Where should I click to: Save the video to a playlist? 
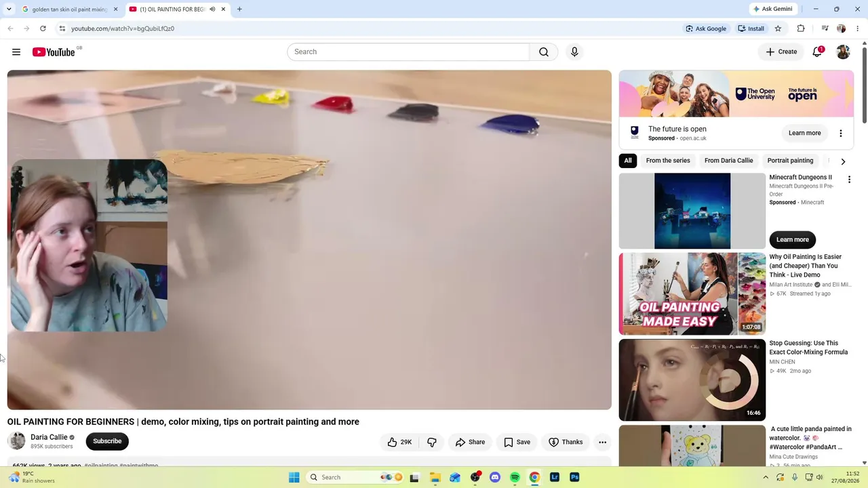517,442
